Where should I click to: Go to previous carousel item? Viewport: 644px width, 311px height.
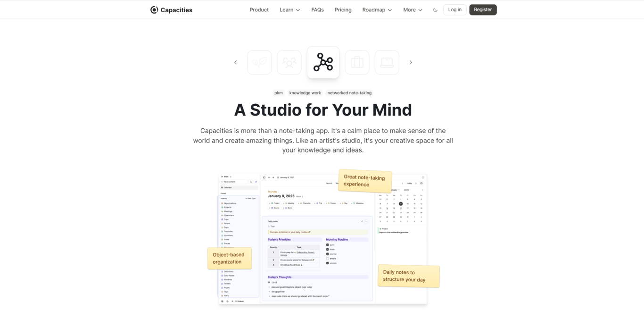(x=236, y=62)
